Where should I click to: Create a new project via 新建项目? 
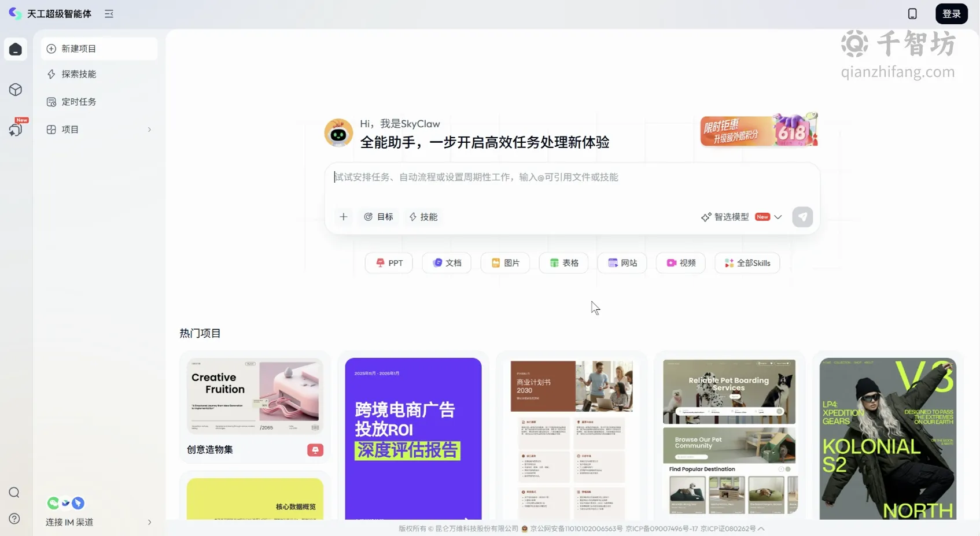point(99,49)
